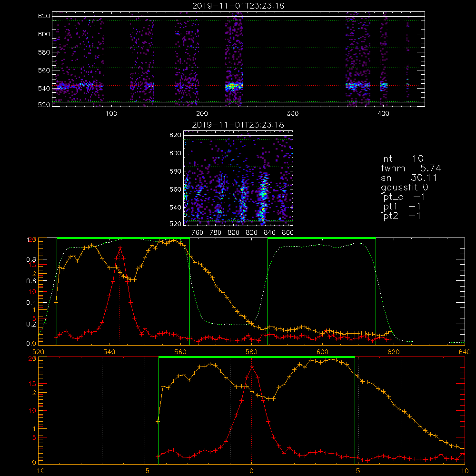The image size is (476, 476).
Task: Click the middle zoomed plot's timestamp title
Action: coord(238,125)
